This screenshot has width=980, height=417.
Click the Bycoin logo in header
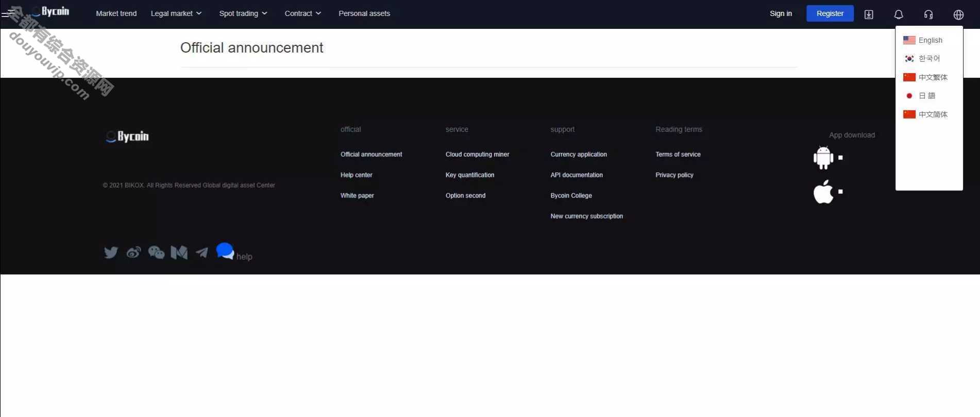click(50, 12)
